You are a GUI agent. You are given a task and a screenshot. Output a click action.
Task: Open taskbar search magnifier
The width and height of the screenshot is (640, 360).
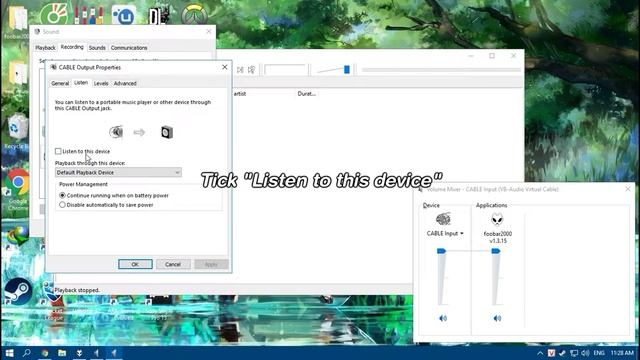coord(27,353)
